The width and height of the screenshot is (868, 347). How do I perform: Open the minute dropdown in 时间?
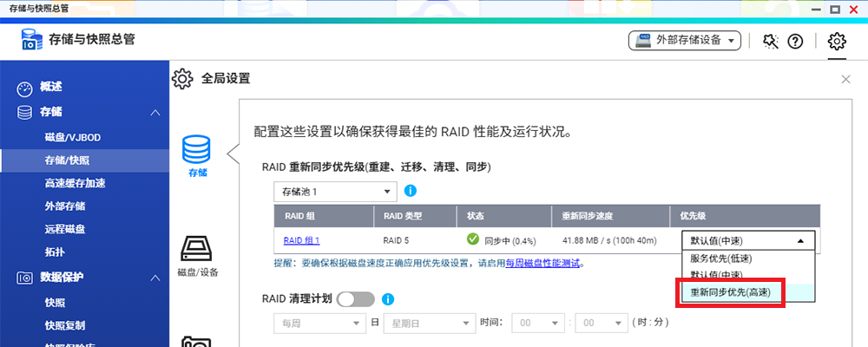[601, 324]
